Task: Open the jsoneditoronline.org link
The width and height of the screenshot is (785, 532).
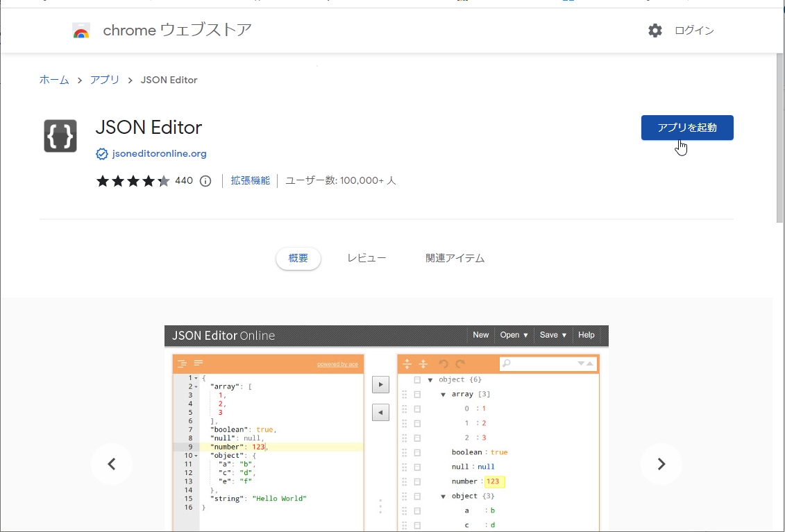Action: [158, 153]
